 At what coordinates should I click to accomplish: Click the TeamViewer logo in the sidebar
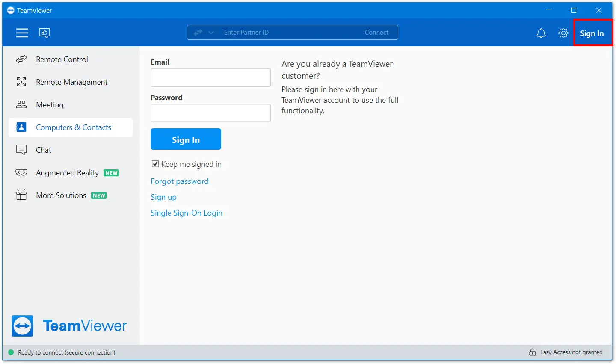[69, 326]
